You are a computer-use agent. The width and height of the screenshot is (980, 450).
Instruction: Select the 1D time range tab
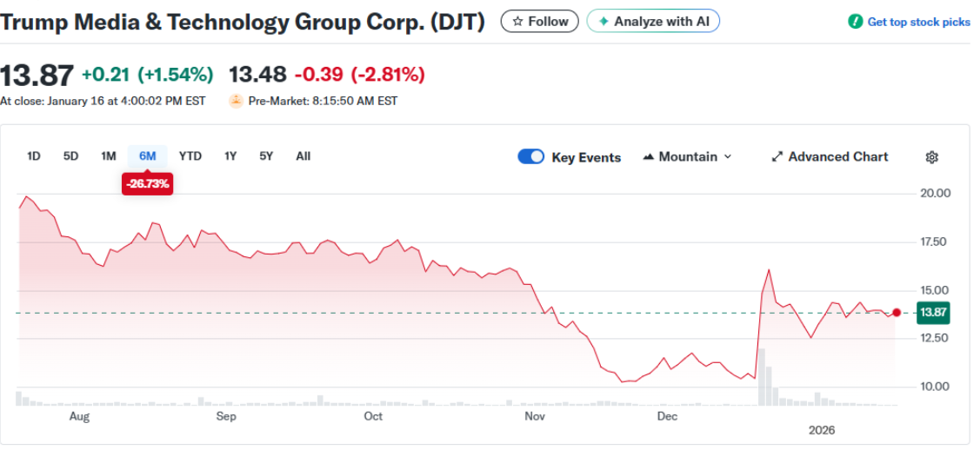[x=34, y=156]
